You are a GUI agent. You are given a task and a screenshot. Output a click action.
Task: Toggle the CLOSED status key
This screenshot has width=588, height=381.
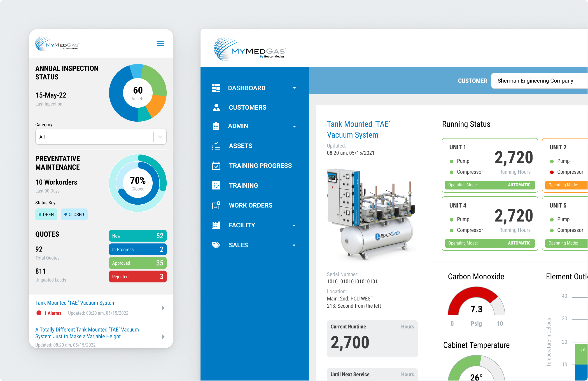[x=74, y=215]
